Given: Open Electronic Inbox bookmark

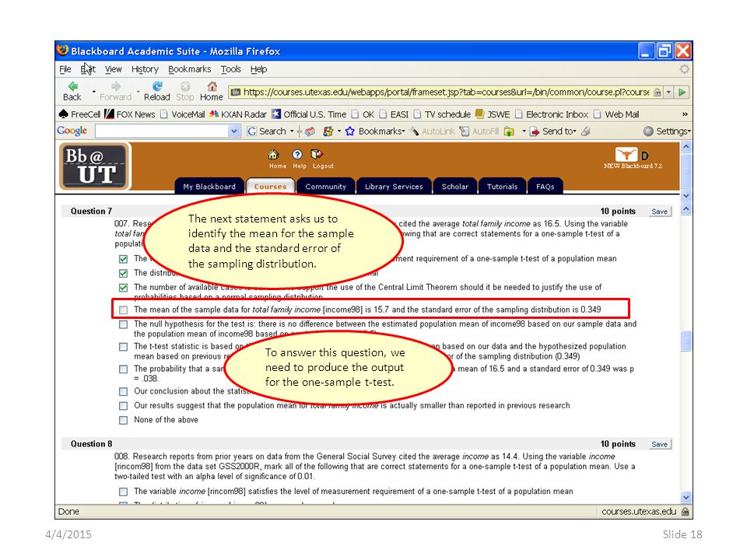Looking at the screenshot, I should coord(552,114).
